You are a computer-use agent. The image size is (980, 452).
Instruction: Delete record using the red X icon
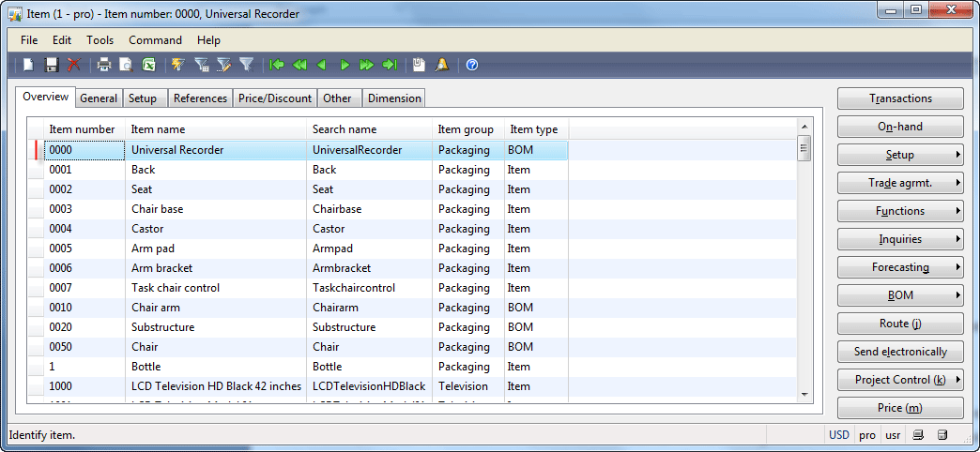tap(74, 65)
